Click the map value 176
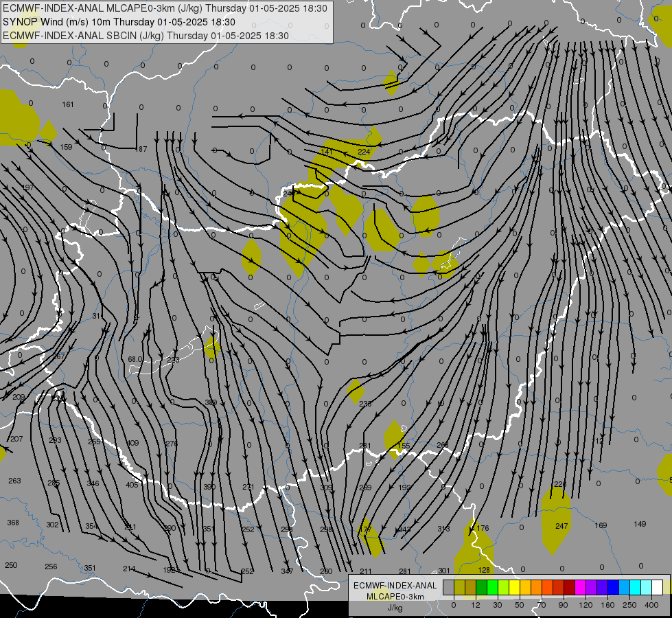 (x=483, y=528)
